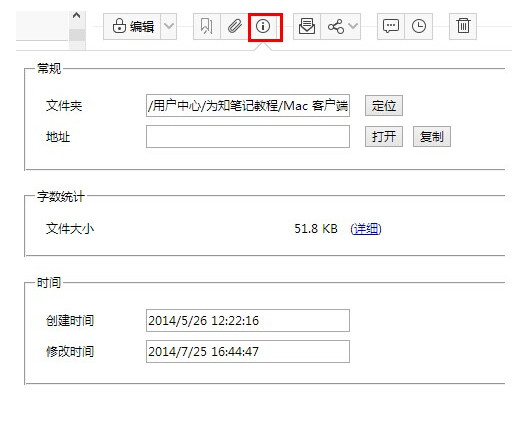512x435 pixels.
Task: Click the 地址 label
Action: (x=58, y=137)
